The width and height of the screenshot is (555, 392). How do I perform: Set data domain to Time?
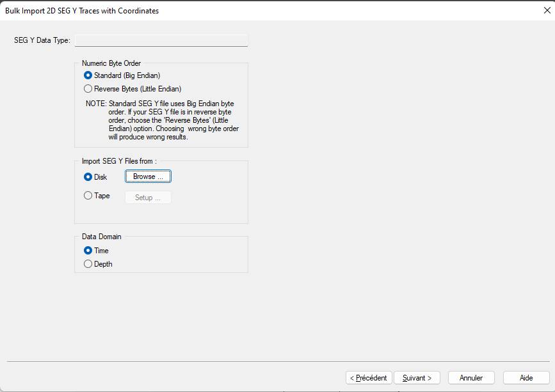tap(88, 251)
